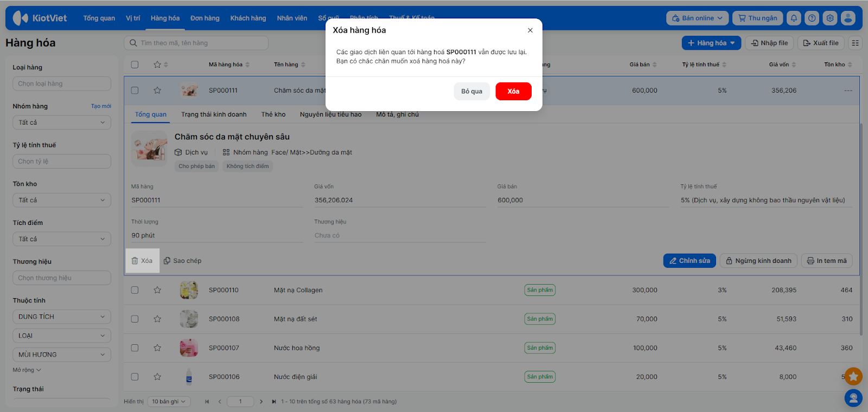Go to first page of list

207,402
